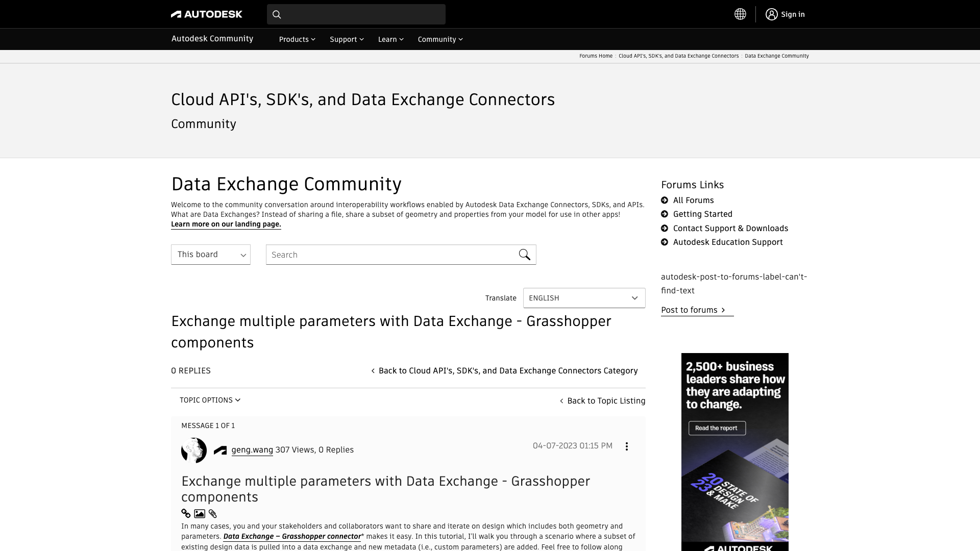Expand the Products menu
The width and height of the screenshot is (980, 551).
click(297, 39)
